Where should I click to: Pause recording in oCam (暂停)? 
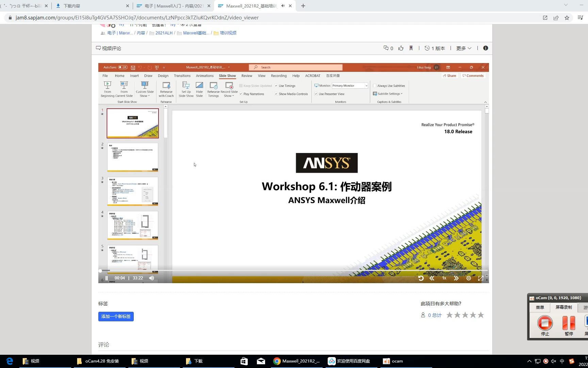click(569, 325)
